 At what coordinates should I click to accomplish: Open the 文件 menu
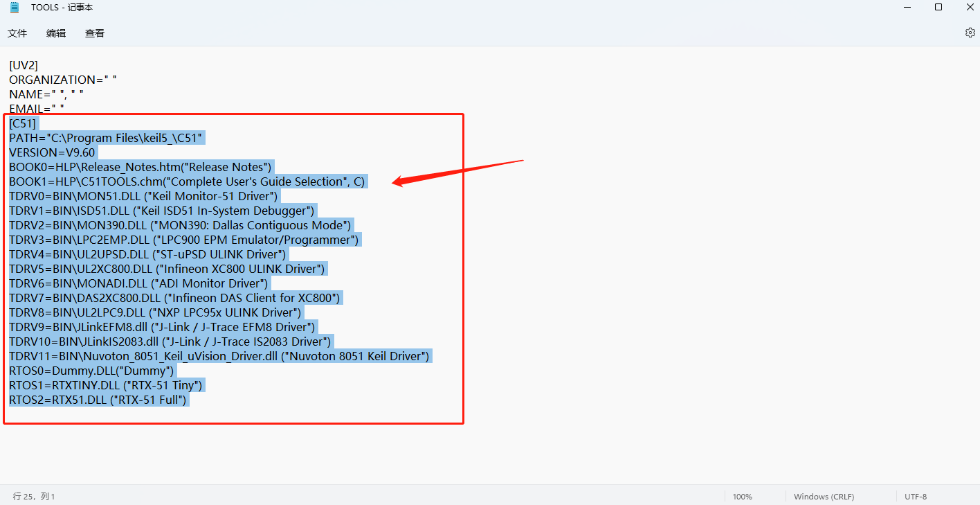17,33
